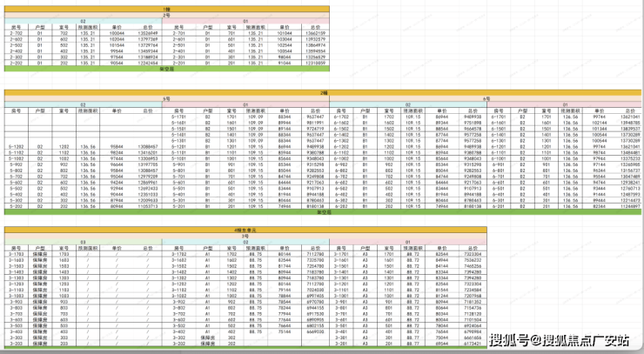Select the room number cell 5-1202
The image size is (644, 354).
[x=17, y=147]
